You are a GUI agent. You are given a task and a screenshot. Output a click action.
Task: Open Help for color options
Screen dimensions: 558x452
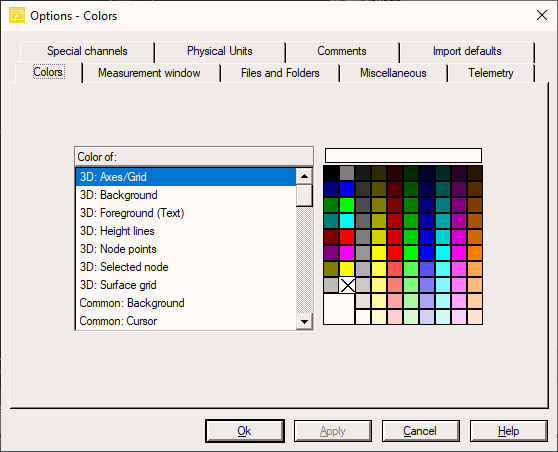coord(509,431)
